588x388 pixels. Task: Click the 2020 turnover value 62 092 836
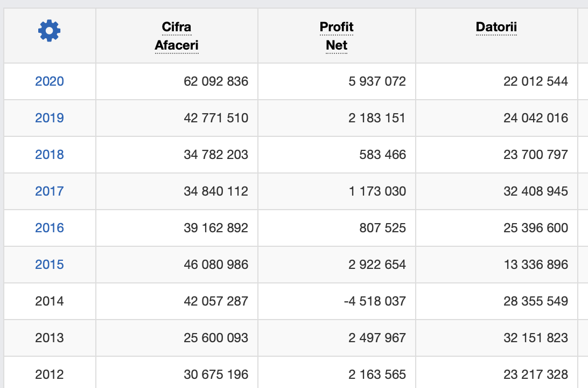pos(216,81)
